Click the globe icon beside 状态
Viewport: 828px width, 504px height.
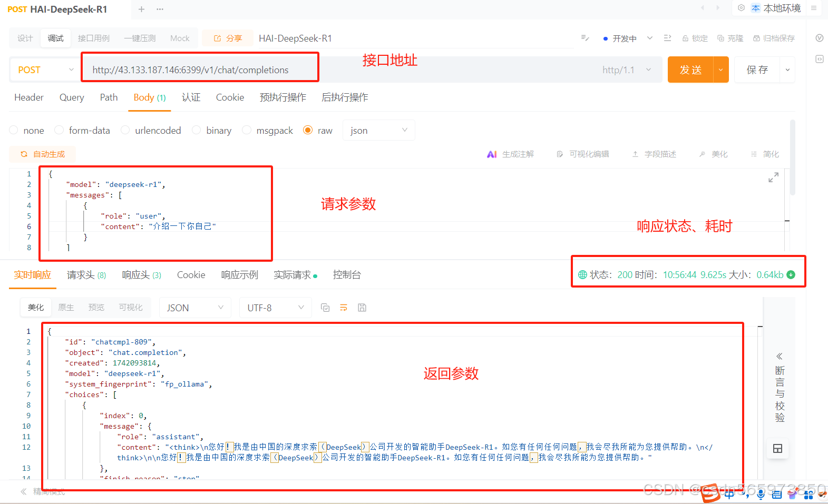[x=582, y=274]
